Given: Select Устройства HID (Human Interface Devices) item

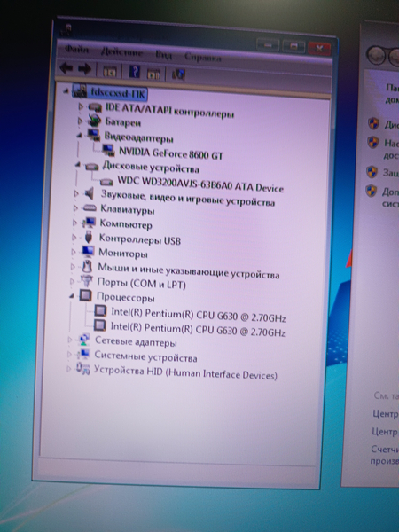Looking at the screenshot, I should 185,372.
